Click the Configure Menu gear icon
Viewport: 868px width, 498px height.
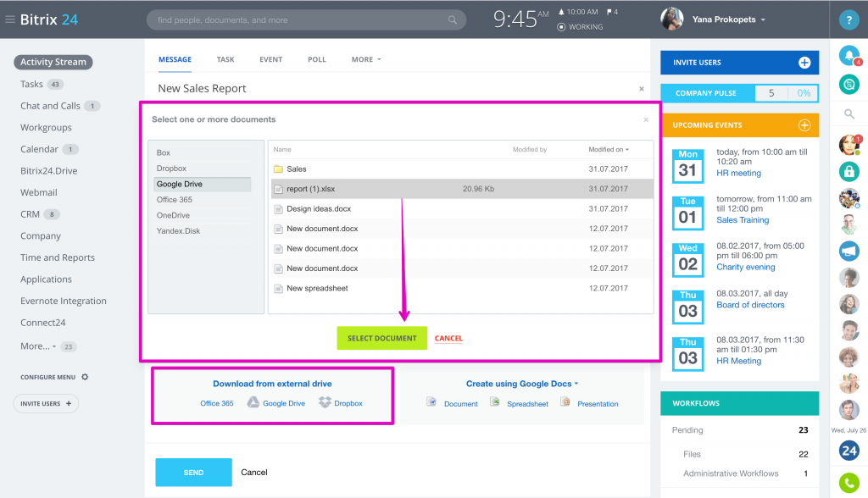(x=85, y=377)
